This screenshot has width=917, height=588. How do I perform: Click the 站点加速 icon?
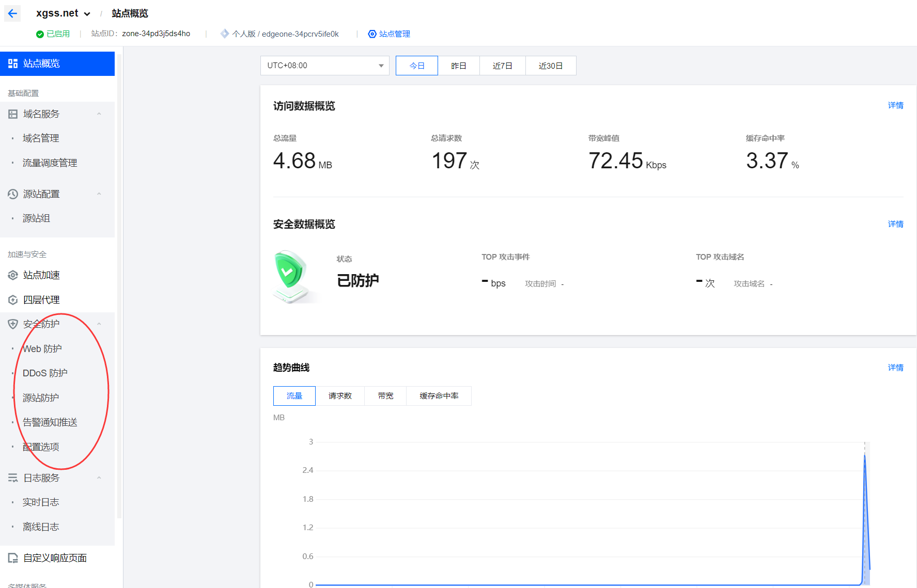(x=13, y=275)
